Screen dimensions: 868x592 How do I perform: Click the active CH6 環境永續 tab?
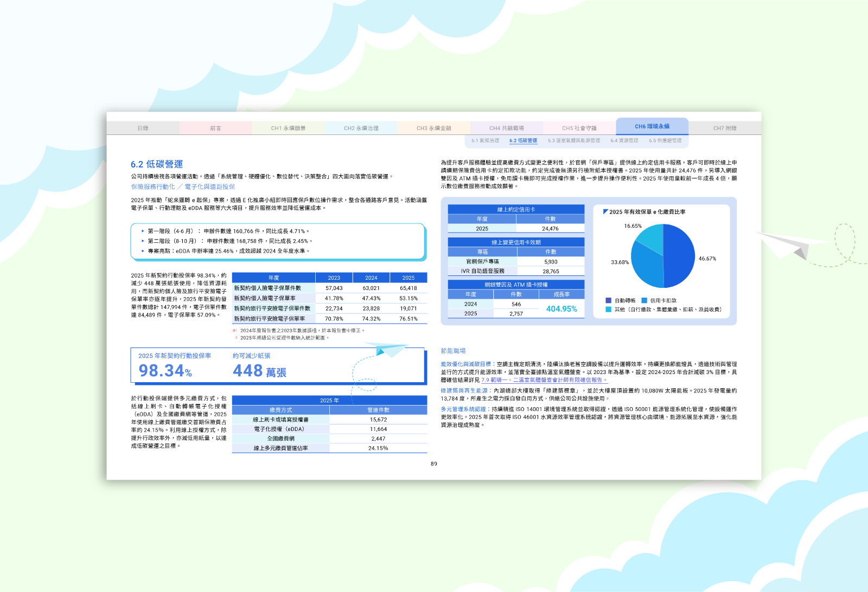[x=652, y=126]
